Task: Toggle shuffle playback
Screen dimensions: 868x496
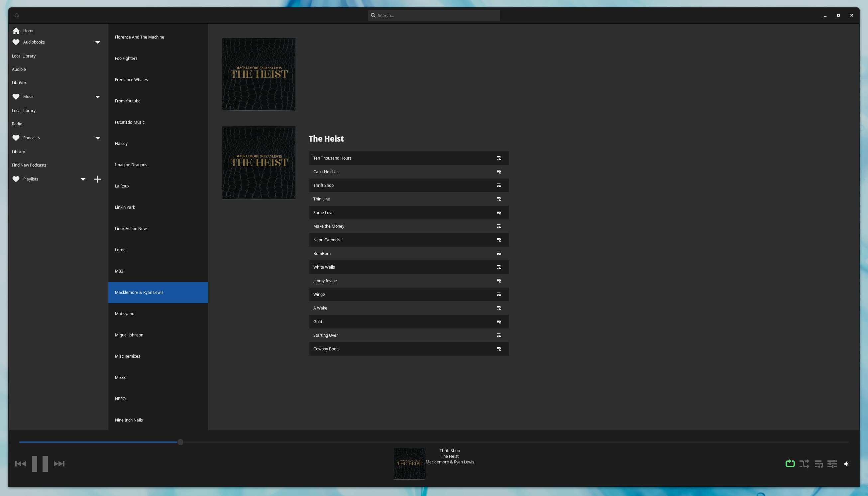Action: (x=804, y=464)
